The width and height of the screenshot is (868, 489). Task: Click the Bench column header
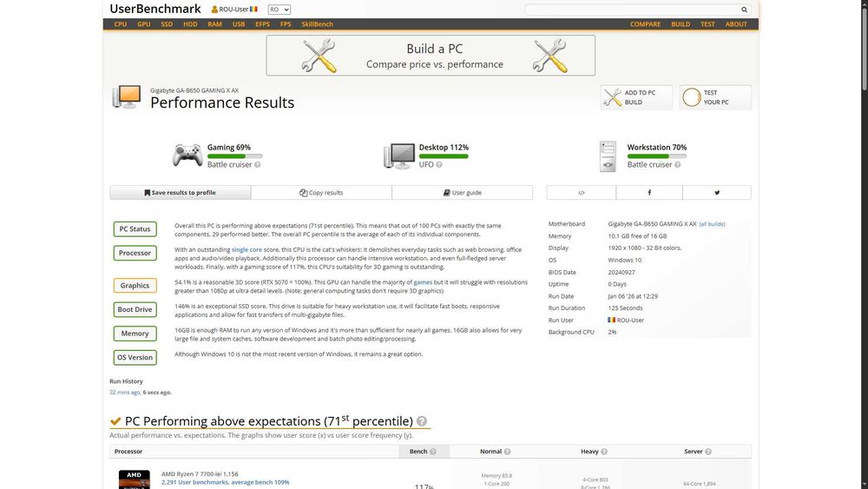(x=424, y=452)
